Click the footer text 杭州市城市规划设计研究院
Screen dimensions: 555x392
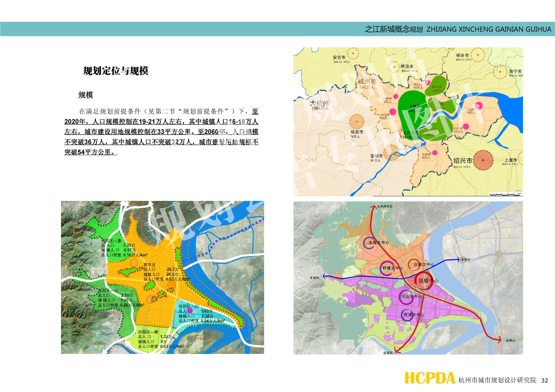click(x=497, y=380)
